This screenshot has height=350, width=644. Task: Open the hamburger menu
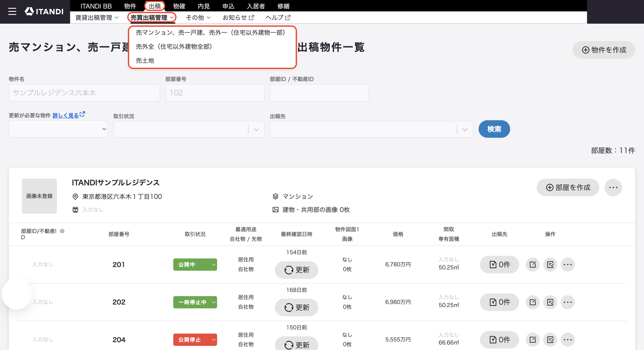(12, 12)
